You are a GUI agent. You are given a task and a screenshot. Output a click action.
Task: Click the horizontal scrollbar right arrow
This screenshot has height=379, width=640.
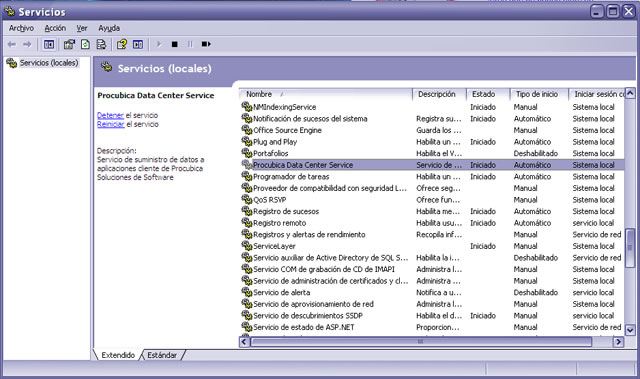pos(618,341)
